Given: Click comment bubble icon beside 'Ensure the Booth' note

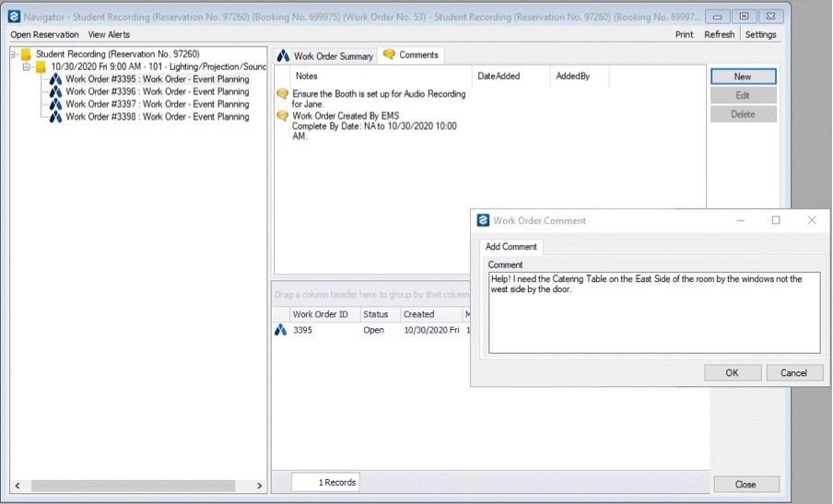Looking at the screenshot, I should (x=283, y=95).
